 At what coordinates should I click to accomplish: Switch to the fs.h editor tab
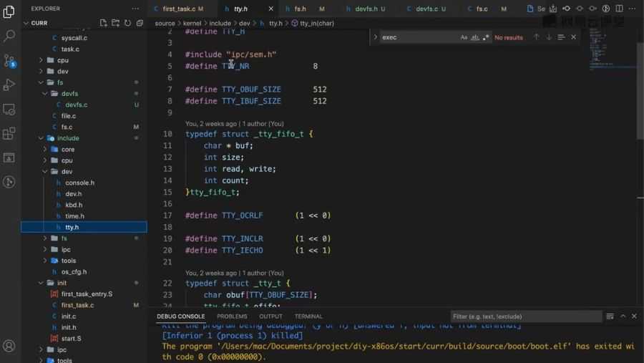click(x=304, y=9)
